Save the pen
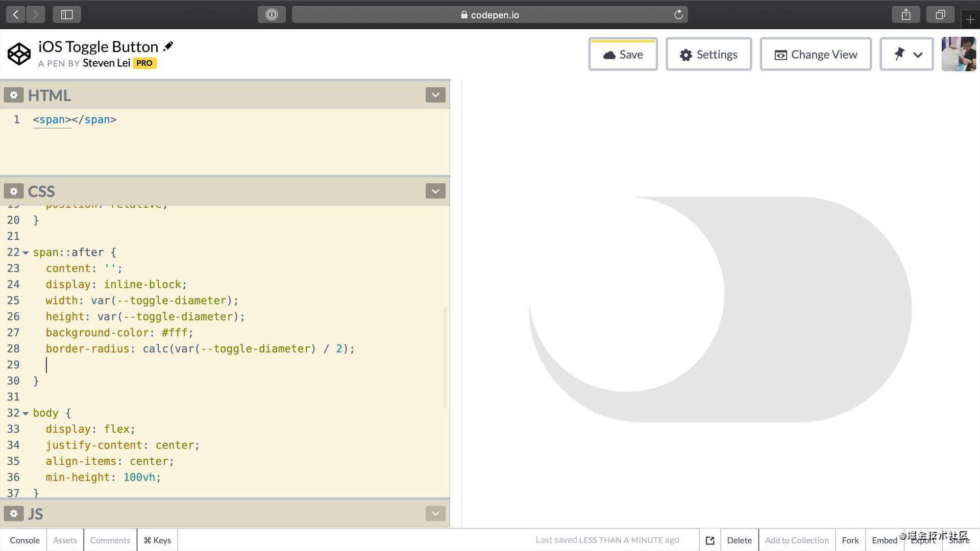This screenshot has height=551, width=980. [623, 54]
